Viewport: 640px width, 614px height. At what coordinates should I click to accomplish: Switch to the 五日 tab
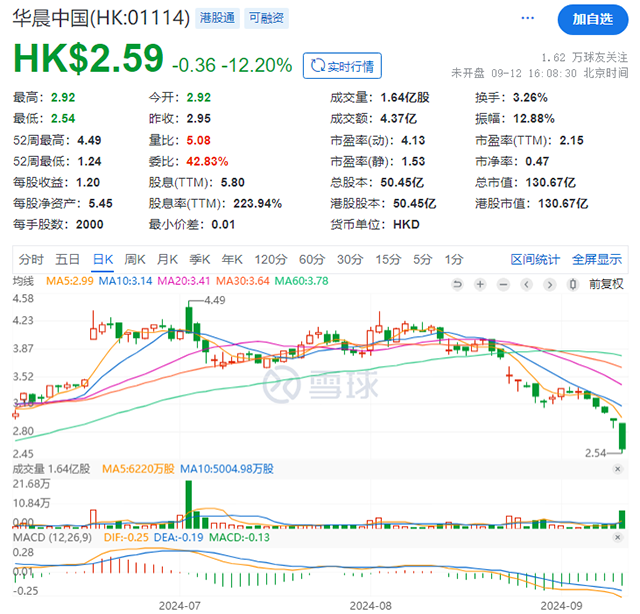67,260
